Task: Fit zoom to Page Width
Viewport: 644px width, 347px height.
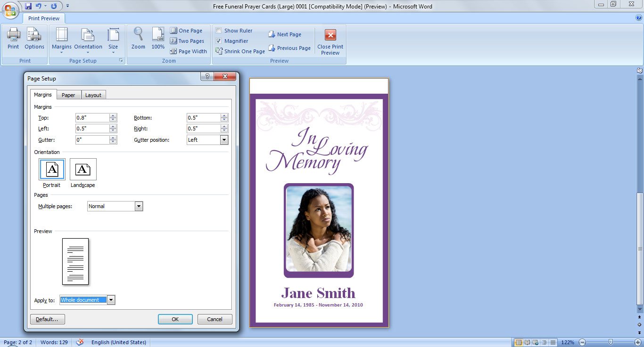Action: [189, 51]
